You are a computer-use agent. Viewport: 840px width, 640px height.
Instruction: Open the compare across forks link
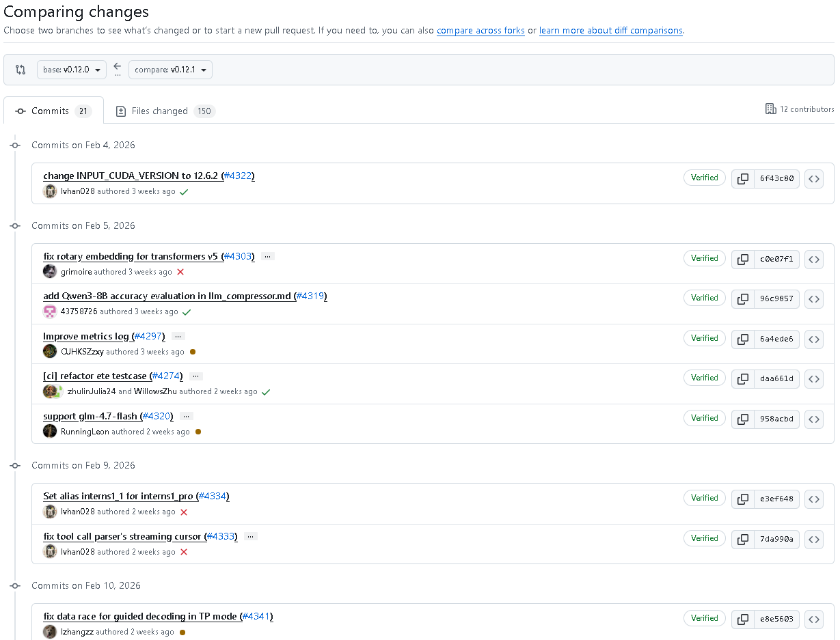[x=480, y=31]
